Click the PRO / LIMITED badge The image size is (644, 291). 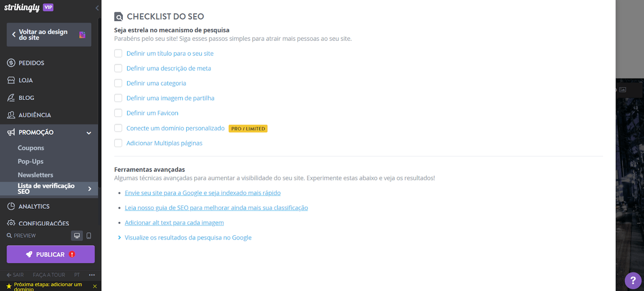pyautogui.click(x=248, y=129)
